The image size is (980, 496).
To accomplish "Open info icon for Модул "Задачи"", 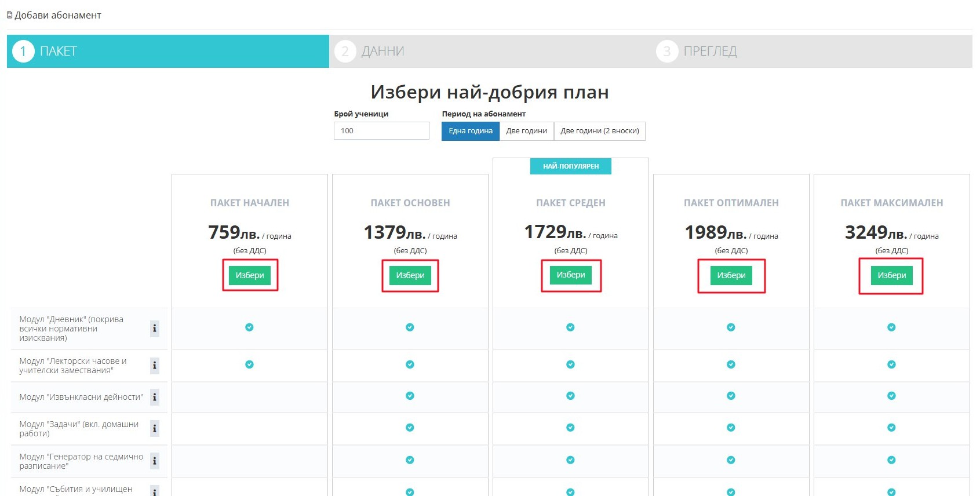I will click(x=154, y=429).
